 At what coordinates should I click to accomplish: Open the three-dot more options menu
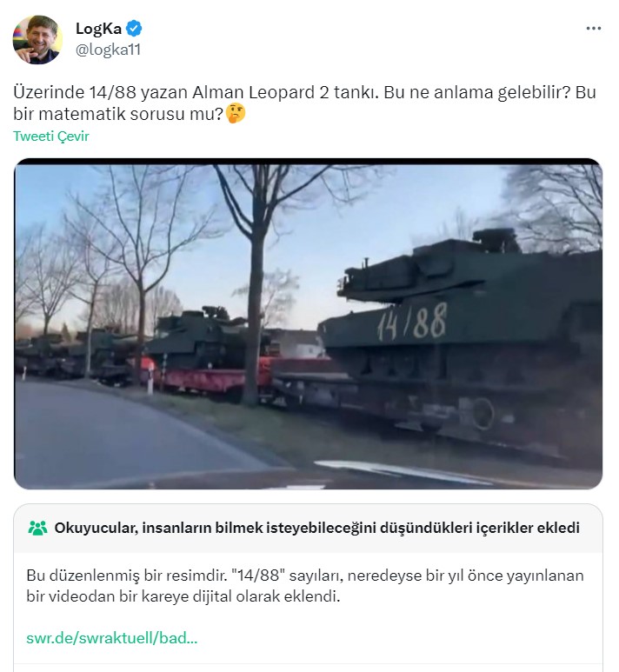pos(594,29)
